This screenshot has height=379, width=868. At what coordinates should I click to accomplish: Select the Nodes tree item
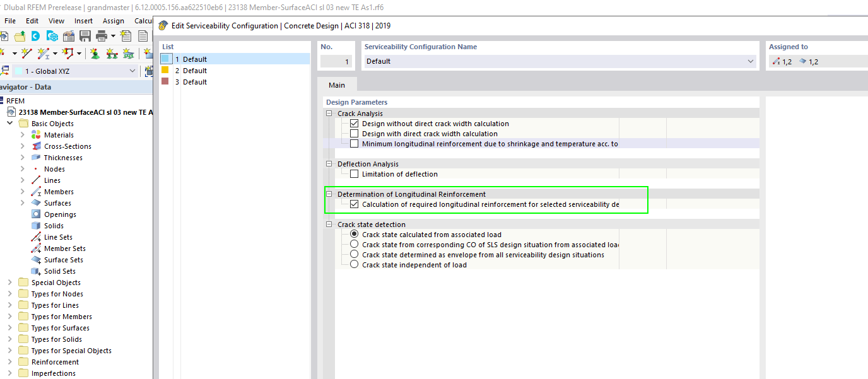54,169
